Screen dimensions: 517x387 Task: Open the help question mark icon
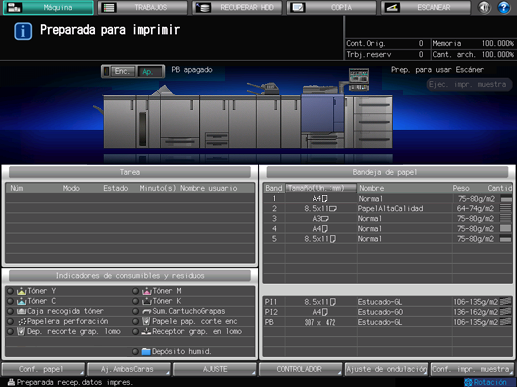point(503,7)
